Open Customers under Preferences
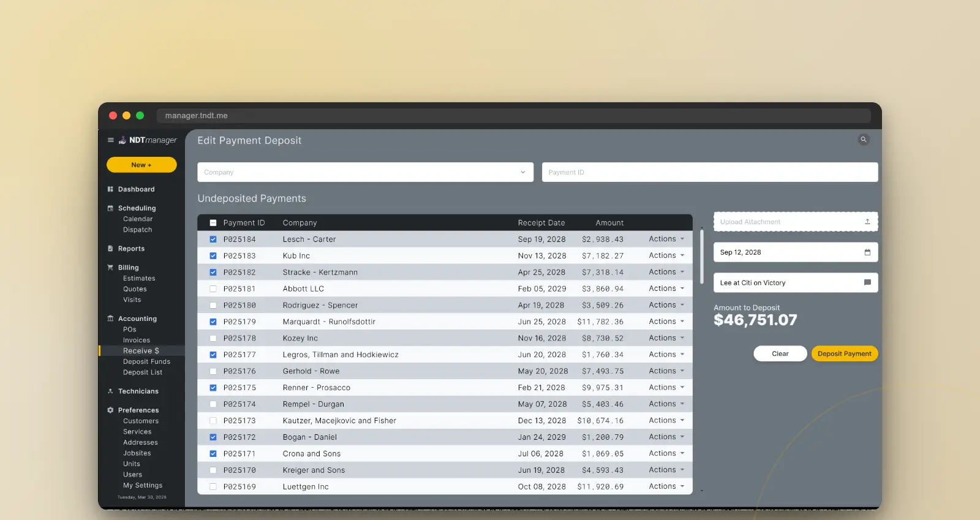This screenshot has height=520, width=980. (x=141, y=421)
